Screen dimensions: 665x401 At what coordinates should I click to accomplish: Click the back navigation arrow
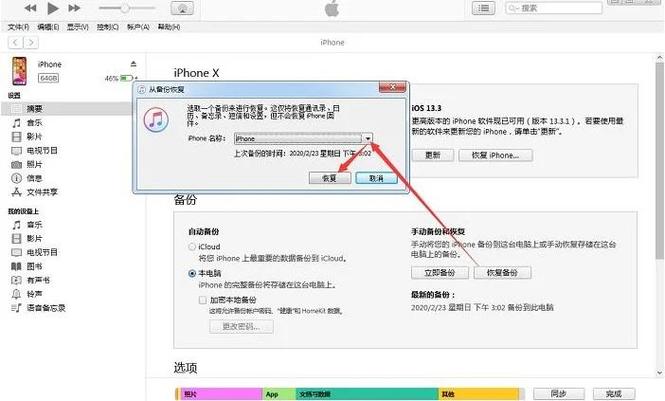(x=16, y=42)
